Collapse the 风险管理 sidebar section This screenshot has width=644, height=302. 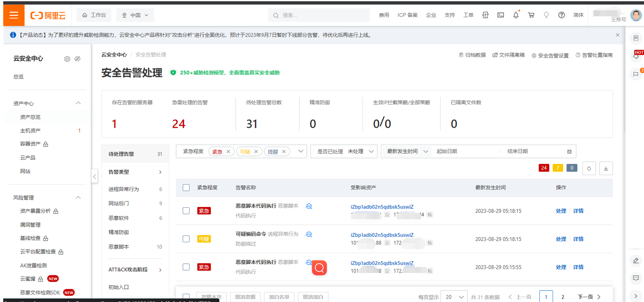[x=78, y=197]
